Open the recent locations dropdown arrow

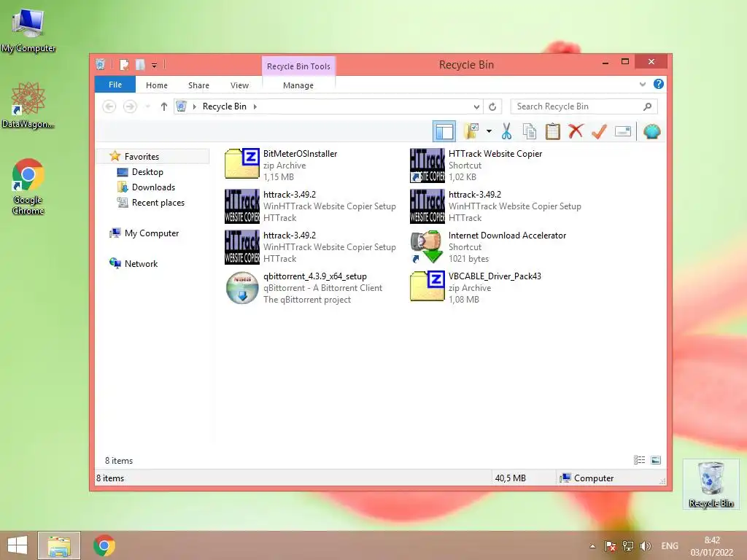(148, 106)
